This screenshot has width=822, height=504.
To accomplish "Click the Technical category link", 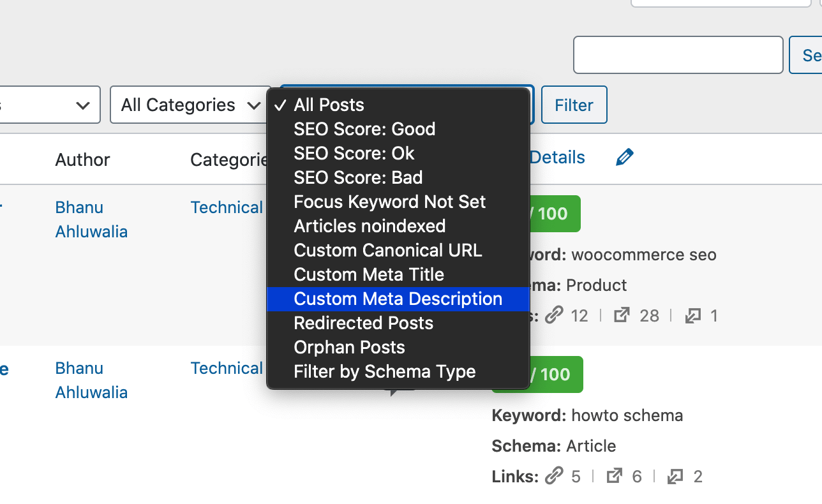I will (227, 207).
